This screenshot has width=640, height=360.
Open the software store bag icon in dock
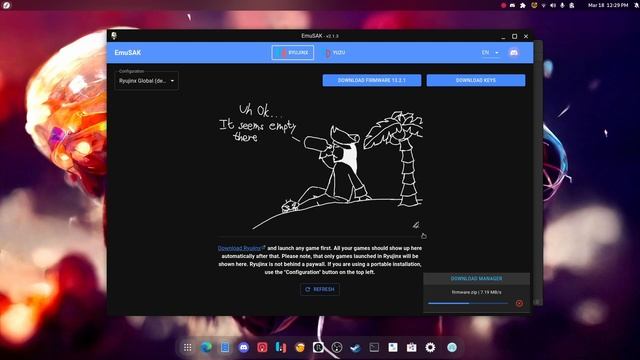pos(411,347)
